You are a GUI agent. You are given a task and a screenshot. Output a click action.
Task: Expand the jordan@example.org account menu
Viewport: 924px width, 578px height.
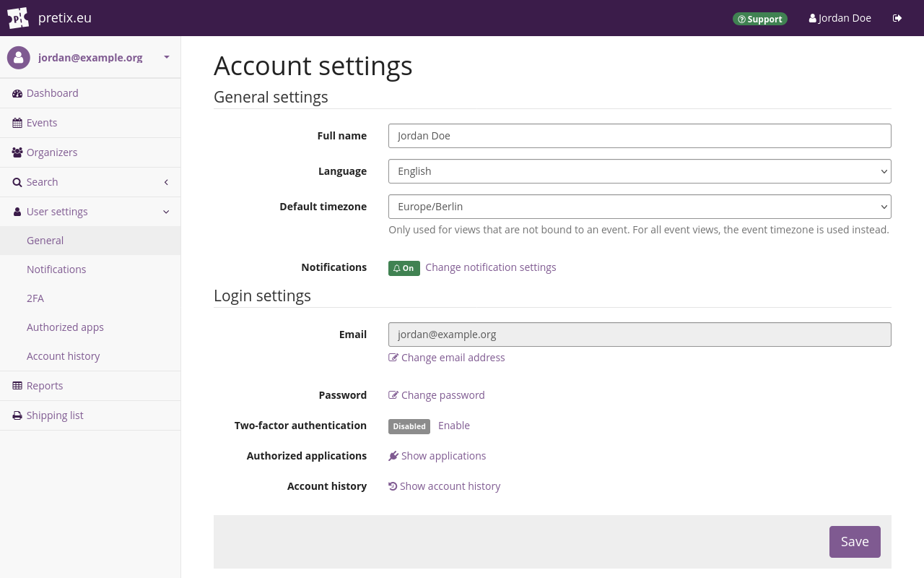pos(166,57)
